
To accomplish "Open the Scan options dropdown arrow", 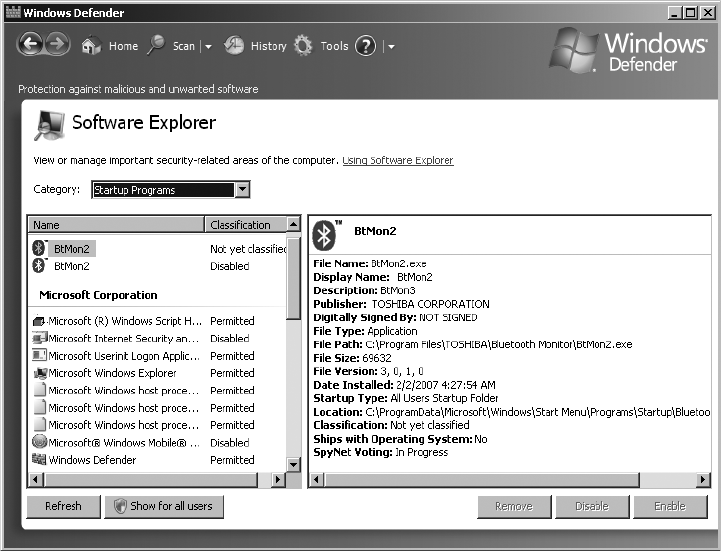I will (208, 46).
